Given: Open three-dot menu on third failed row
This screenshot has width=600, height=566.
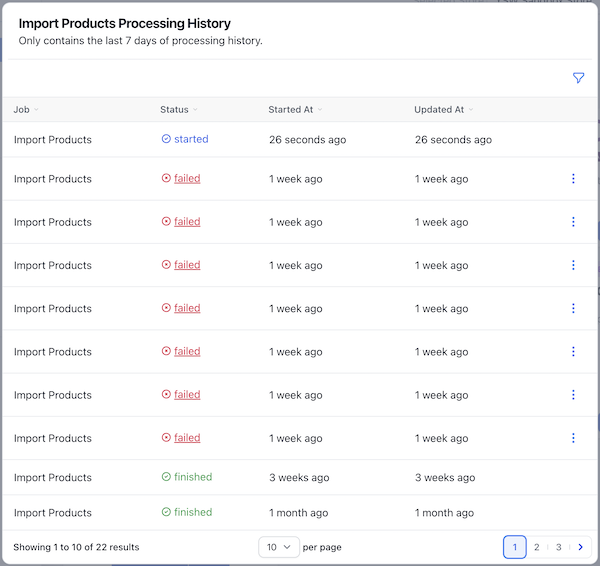Looking at the screenshot, I should [573, 265].
